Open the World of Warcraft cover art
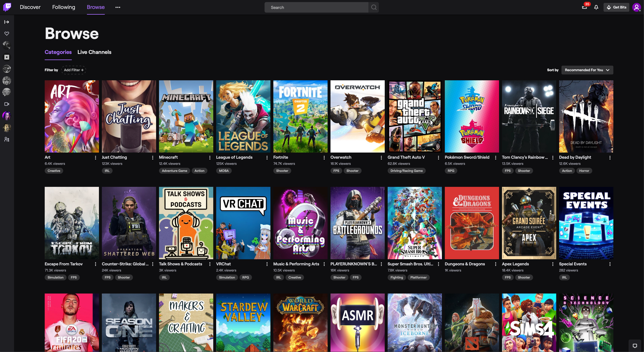Viewport: 644px width, 352px height. pos(300,323)
